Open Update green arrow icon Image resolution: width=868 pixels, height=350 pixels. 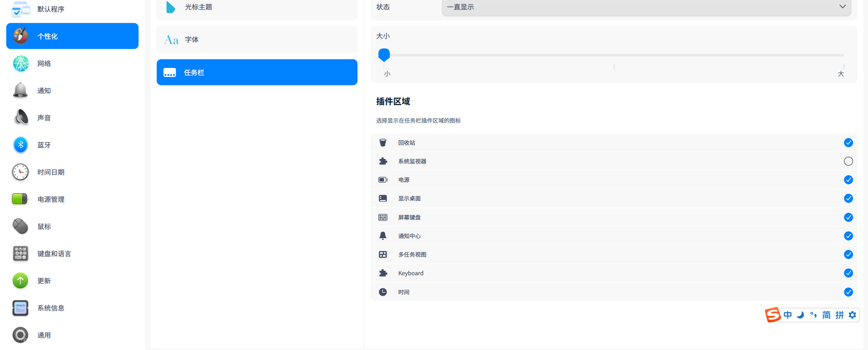point(20,281)
